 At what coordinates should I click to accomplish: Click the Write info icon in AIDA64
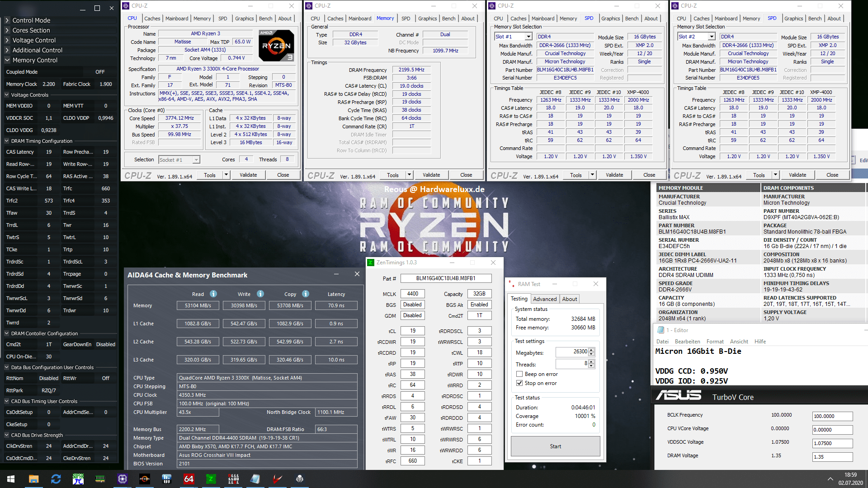pyautogui.click(x=260, y=294)
